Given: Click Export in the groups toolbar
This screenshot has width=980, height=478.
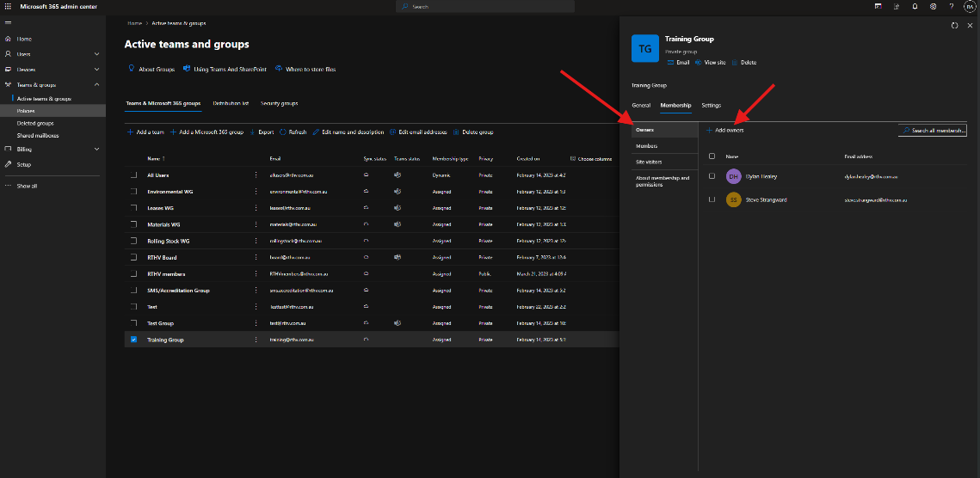Looking at the screenshot, I should click(262, 132).
